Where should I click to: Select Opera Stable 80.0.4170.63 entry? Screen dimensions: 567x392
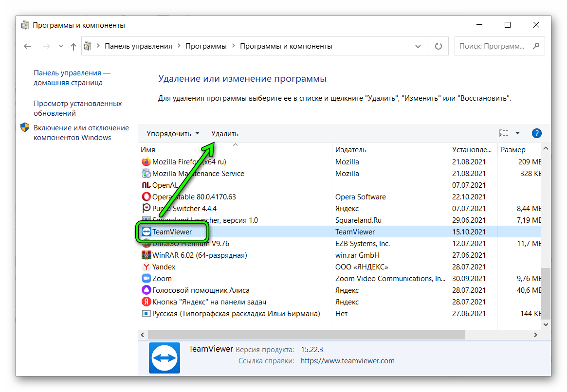click(x=194, y=197)
